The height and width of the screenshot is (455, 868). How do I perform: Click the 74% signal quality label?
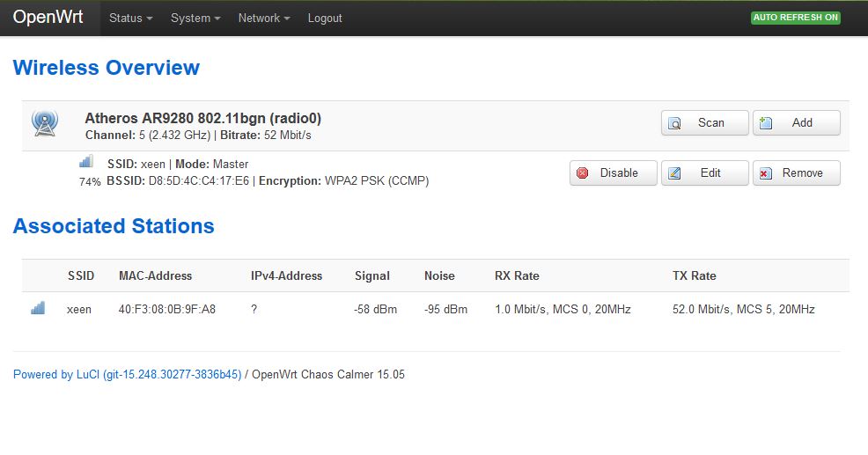tap(90, 182)
